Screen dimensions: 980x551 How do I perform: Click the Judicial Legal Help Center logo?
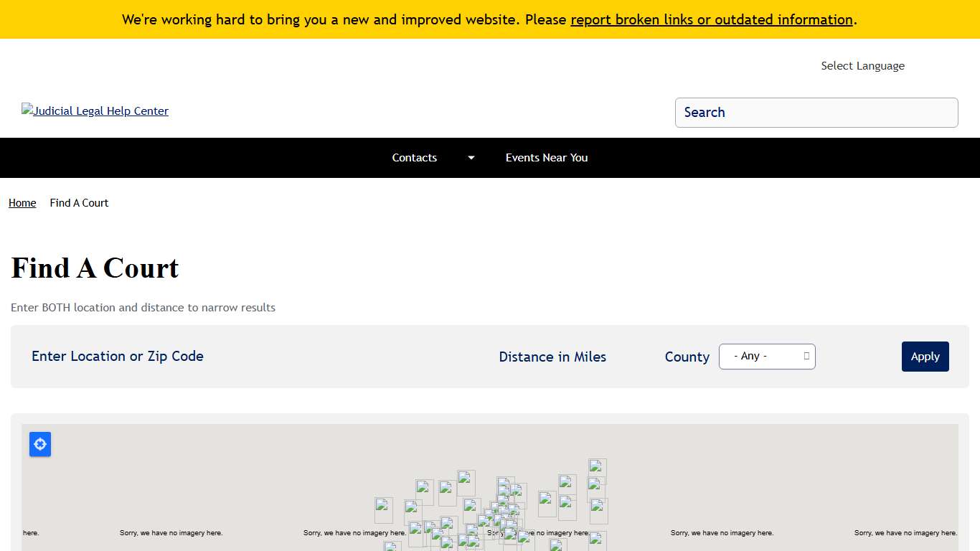[95, 110]
